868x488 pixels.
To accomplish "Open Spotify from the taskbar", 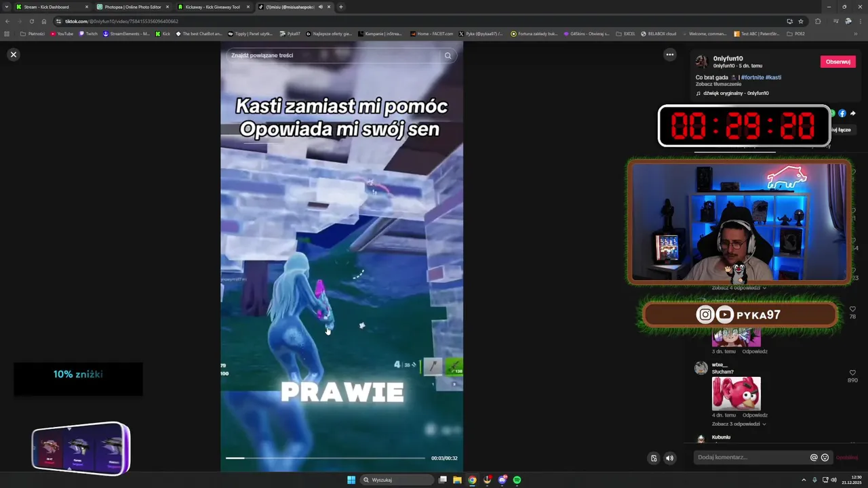I will coord(517,480).
